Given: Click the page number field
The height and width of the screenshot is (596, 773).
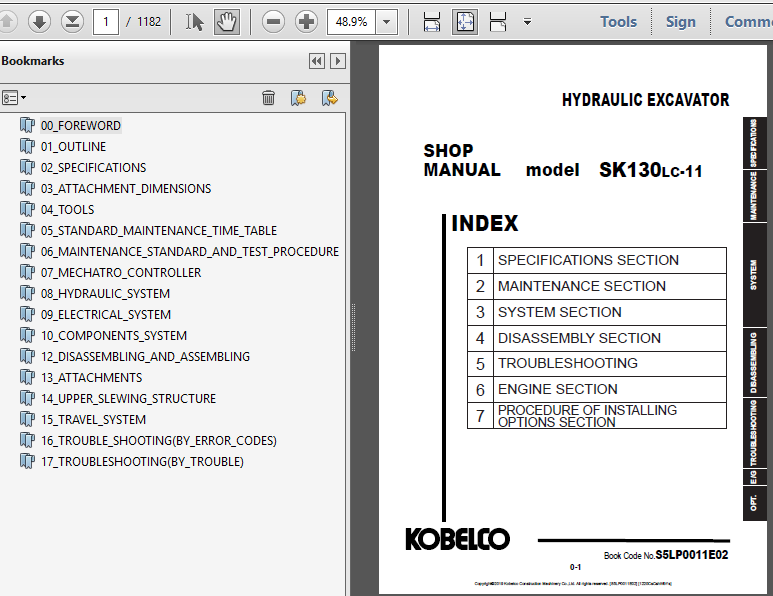Looking at the screenshot, I should coord(105,22).
